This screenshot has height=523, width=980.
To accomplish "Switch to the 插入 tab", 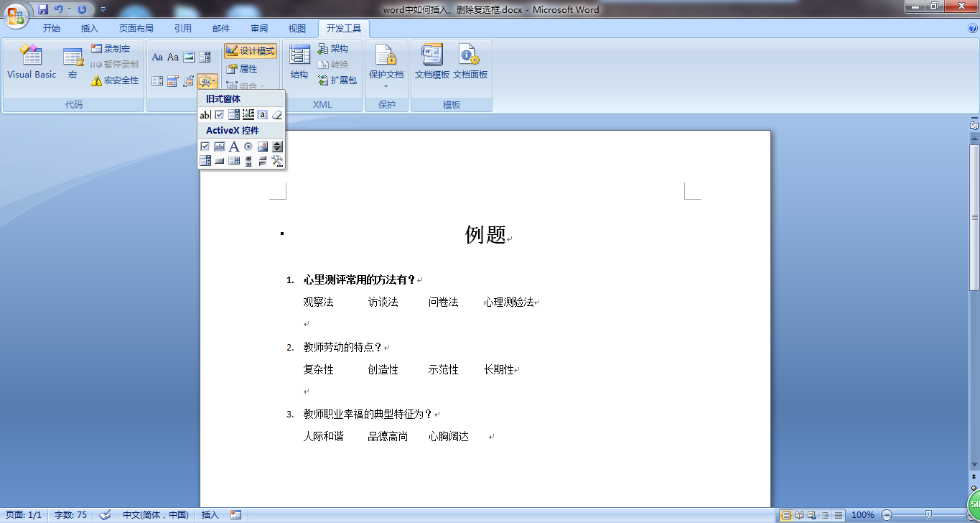I will tap(90, 29).
